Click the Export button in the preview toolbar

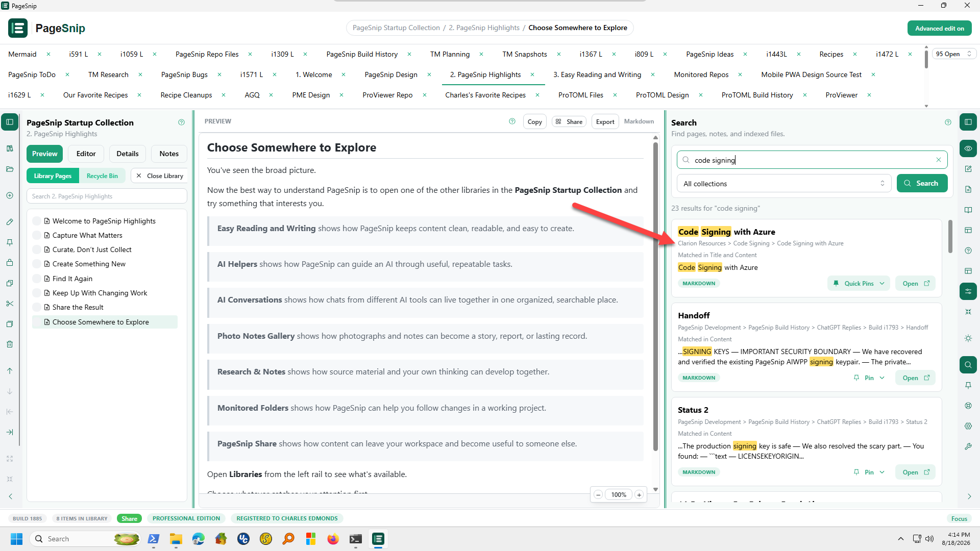[605, 121]
